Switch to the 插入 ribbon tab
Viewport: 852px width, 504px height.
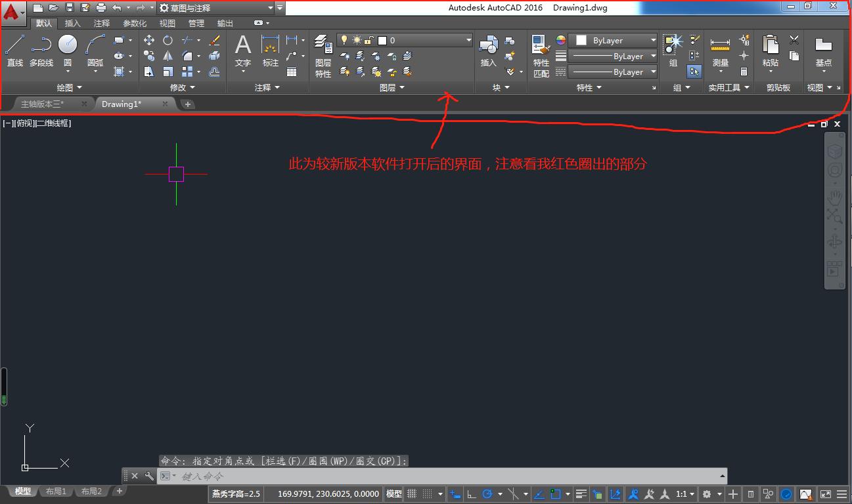[x=73, y=23]
